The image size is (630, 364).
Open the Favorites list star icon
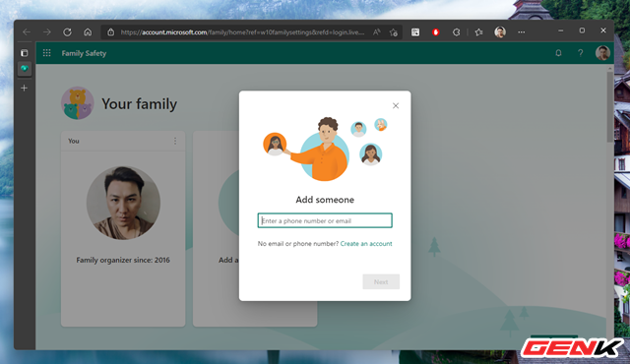point(478,32)
